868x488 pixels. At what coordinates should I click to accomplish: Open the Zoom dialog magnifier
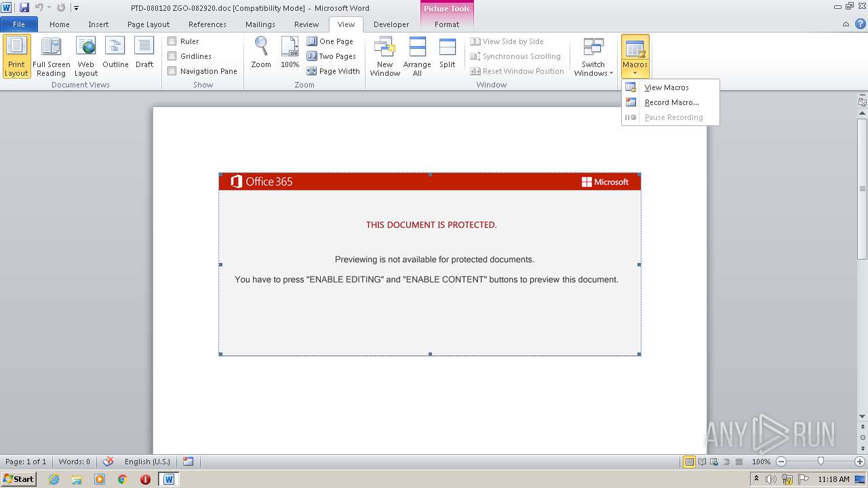261,53
